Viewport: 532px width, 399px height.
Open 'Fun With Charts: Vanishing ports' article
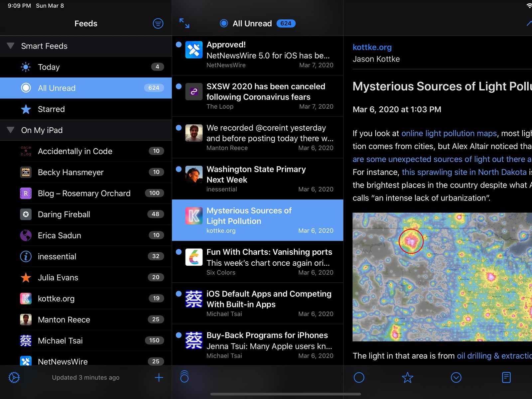257,262
